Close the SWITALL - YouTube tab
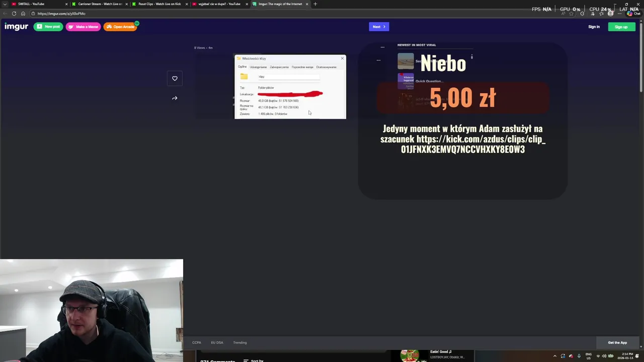Screen dimensions: 644x362 66,4
